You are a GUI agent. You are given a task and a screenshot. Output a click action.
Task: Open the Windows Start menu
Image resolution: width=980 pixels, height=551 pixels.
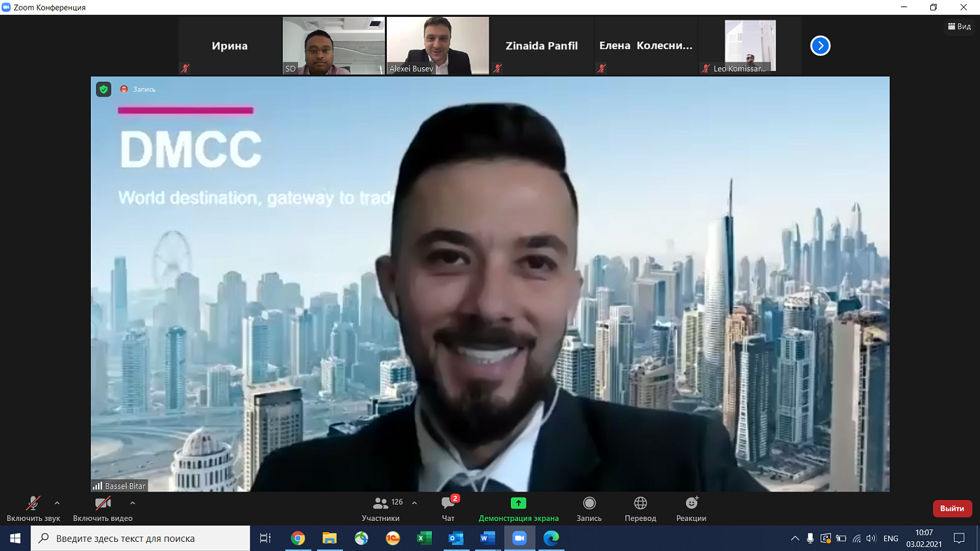(15, 538)
